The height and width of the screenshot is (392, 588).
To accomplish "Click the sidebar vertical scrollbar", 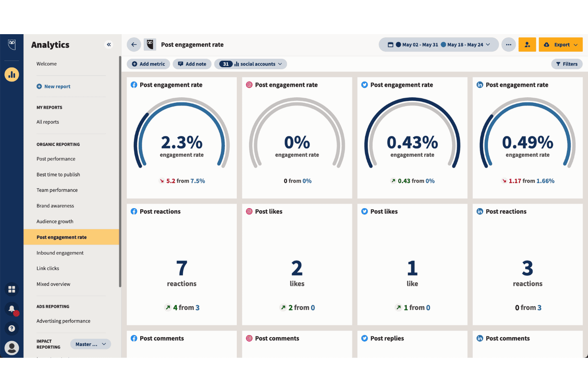I will point(120,171).
